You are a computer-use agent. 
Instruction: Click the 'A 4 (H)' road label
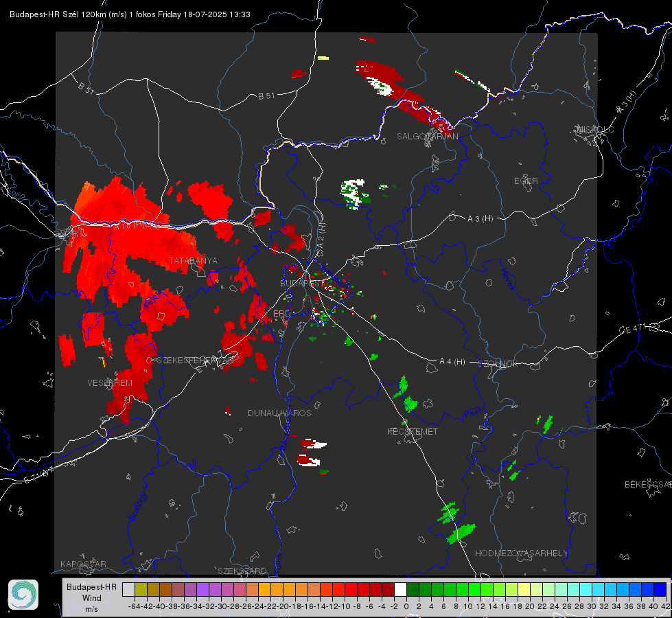(452, 362)
